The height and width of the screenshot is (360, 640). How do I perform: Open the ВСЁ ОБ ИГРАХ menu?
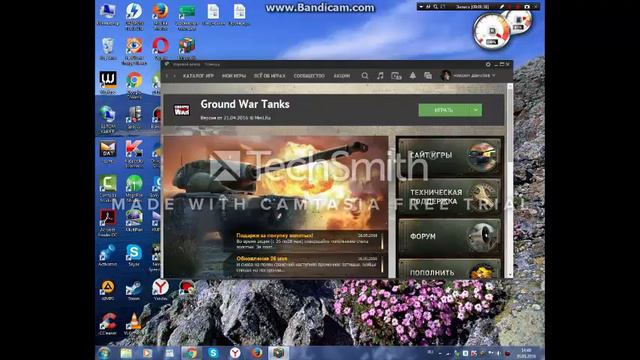[269, 76]
